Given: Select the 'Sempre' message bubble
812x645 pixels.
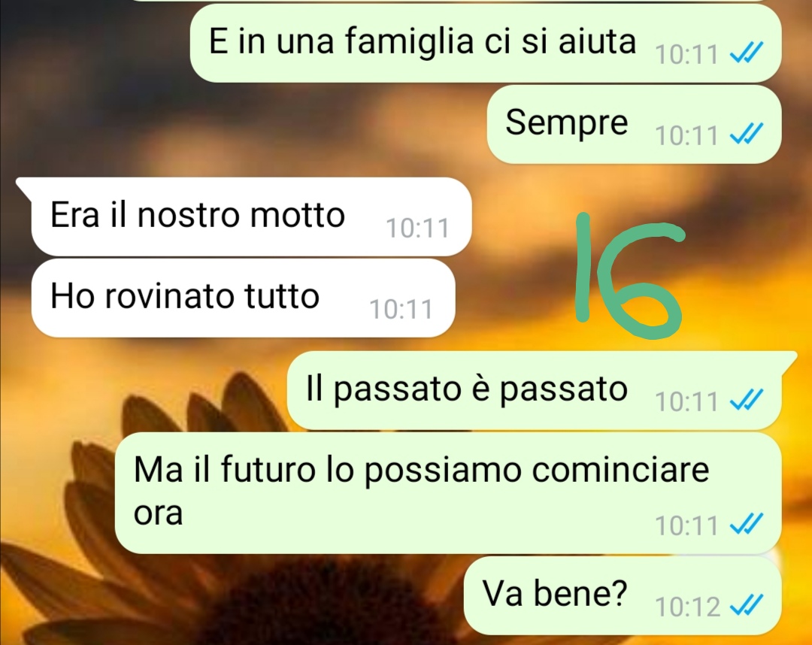Looking at the screenshot, I should coord(634,124).
